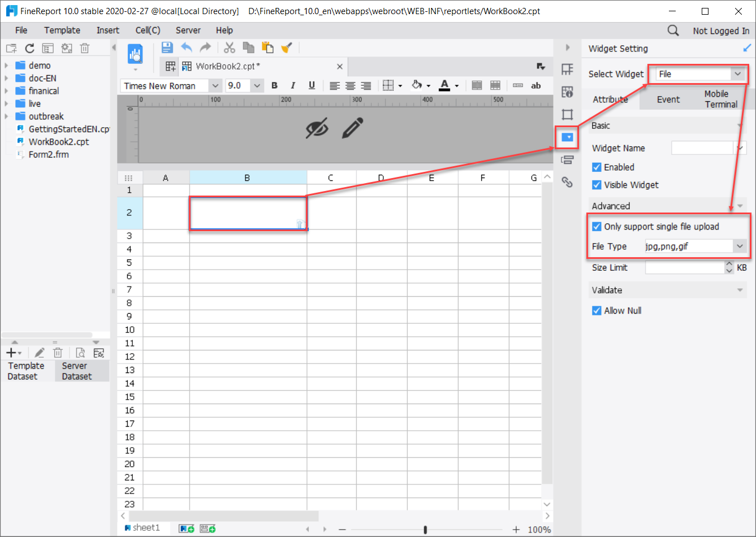Expand the File Type dropdown

click(739, 246)
